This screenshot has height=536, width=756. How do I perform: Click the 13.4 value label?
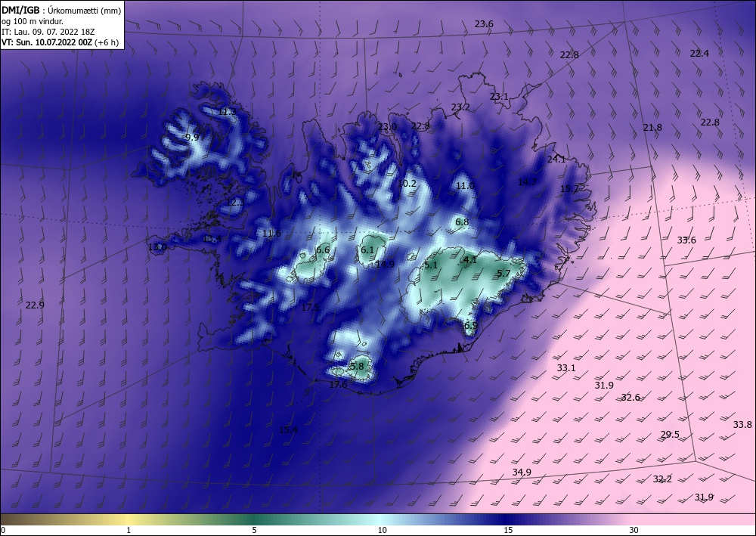tap(212, 239)
